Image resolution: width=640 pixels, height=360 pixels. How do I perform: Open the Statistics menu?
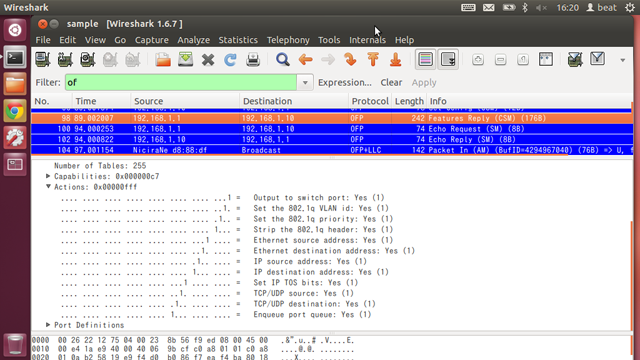[238, 40]
